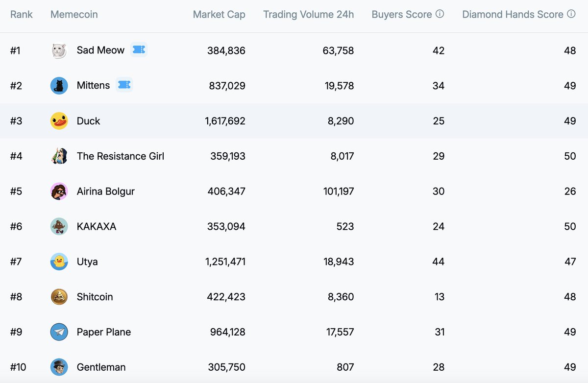Open the Sad Meow memecoin name
This screenshot has width=588, height=383.
100,50
